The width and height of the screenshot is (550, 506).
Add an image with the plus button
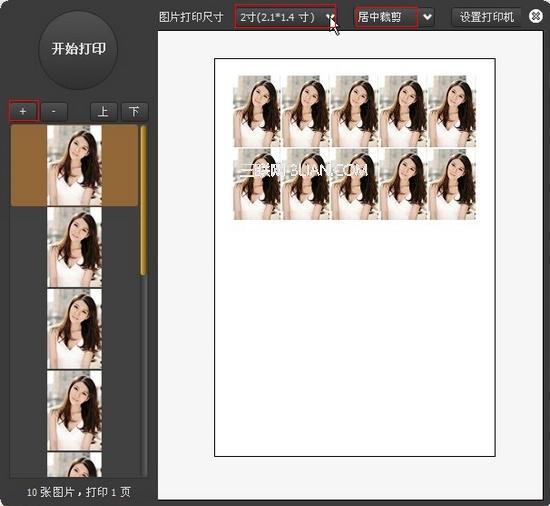(x=23, y=112)
